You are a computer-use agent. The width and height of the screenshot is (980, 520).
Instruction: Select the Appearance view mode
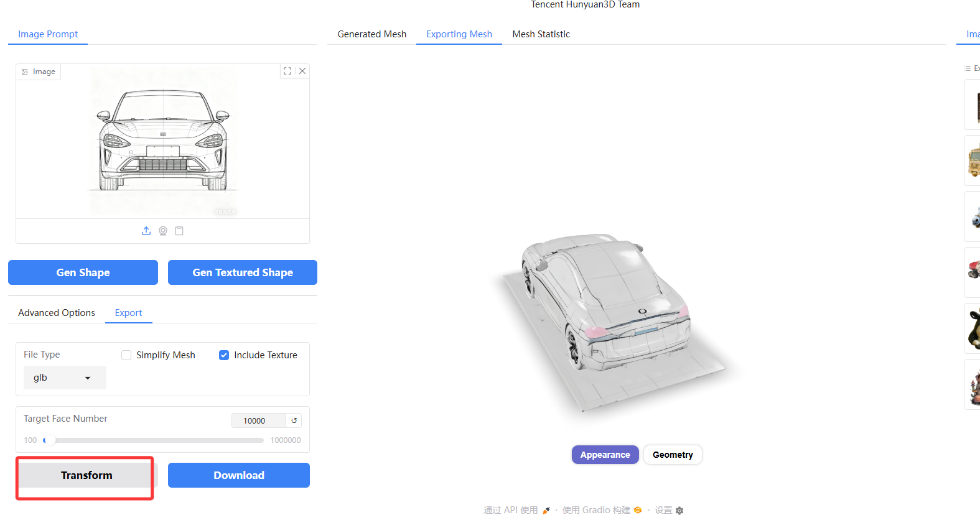tap(605, 455)
